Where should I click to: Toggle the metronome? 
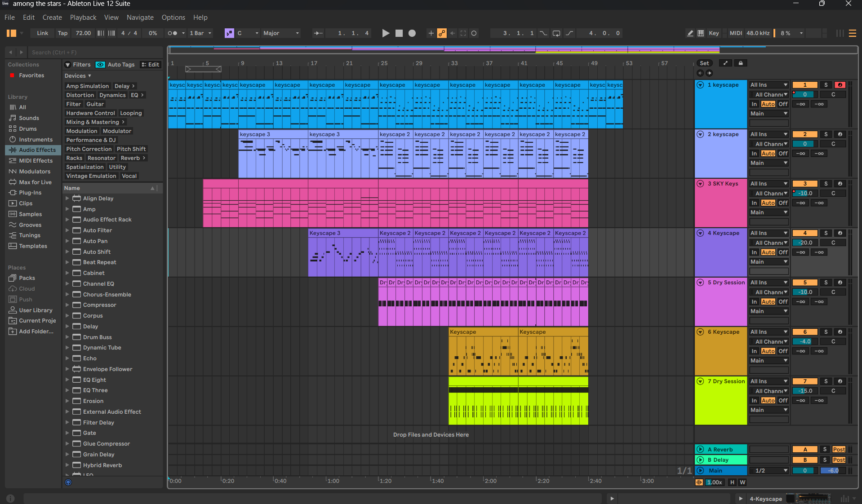tap(173, 33)
